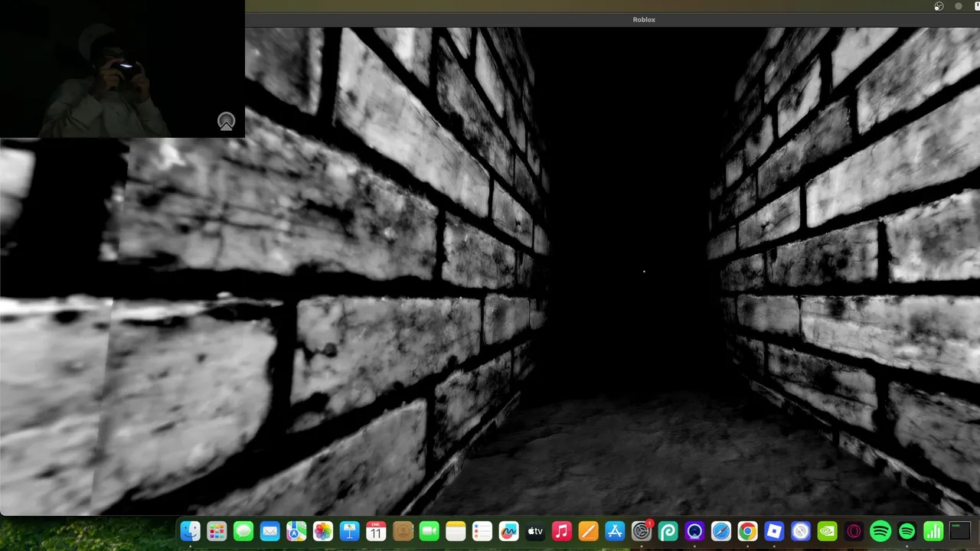Viewport: 980px width, 551px height.
Task: Launch the Freeform app
Action: tap(508, 531)
